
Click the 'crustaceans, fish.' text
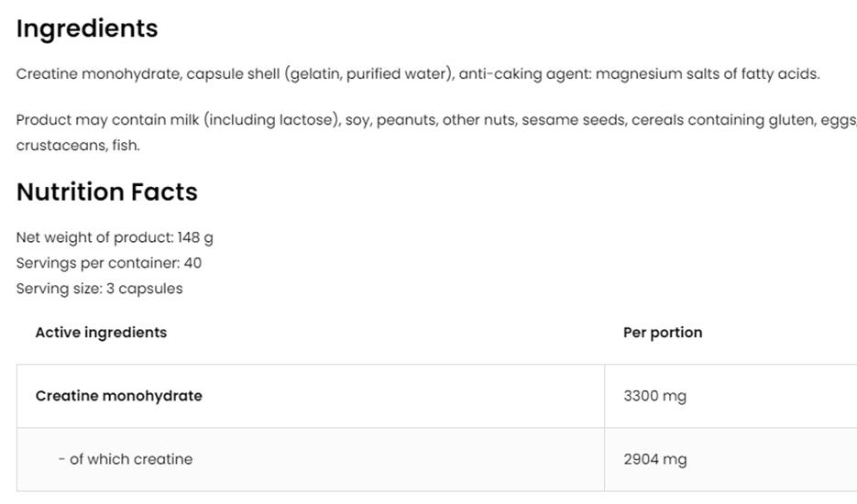(78, 145)
